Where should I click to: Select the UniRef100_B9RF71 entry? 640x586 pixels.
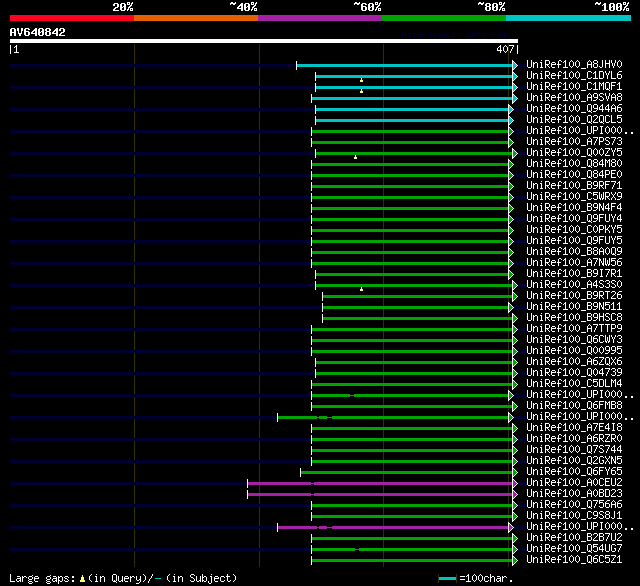(574, 186)
